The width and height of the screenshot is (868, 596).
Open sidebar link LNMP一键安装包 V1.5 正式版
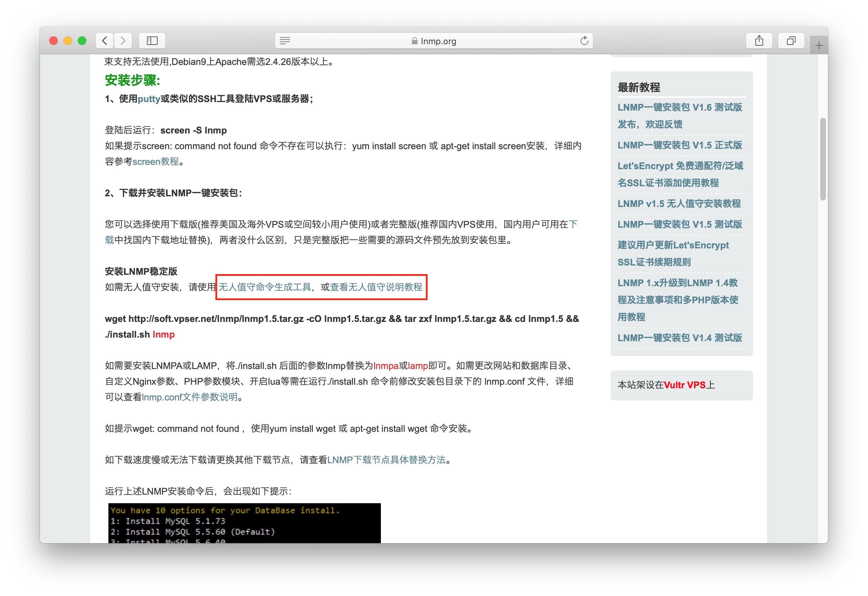point(680,145)
